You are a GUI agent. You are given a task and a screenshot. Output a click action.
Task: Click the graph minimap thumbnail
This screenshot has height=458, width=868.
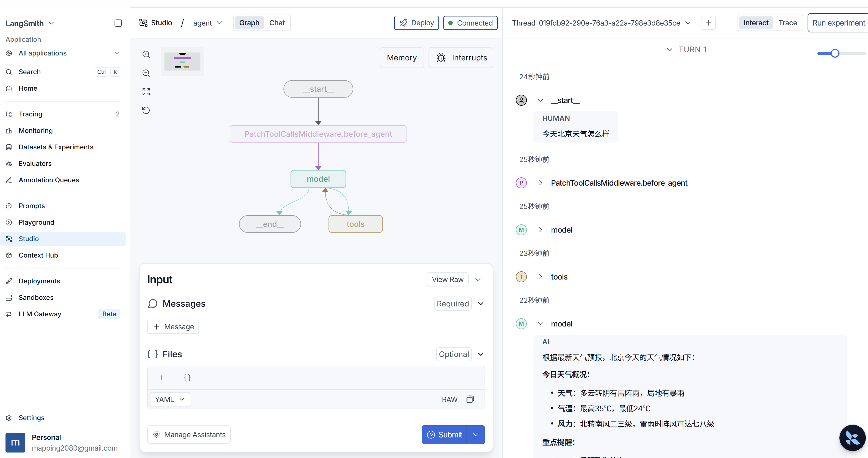182,61
